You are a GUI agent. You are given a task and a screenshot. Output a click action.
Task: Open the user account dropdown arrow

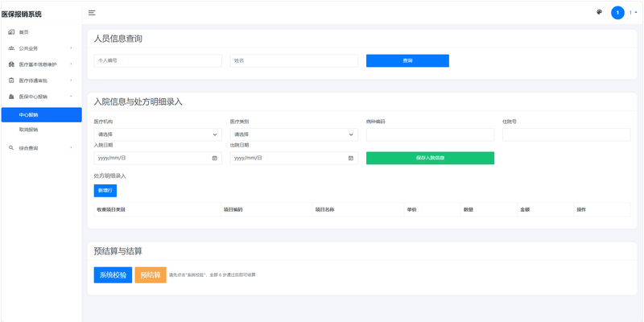(636, 13)
